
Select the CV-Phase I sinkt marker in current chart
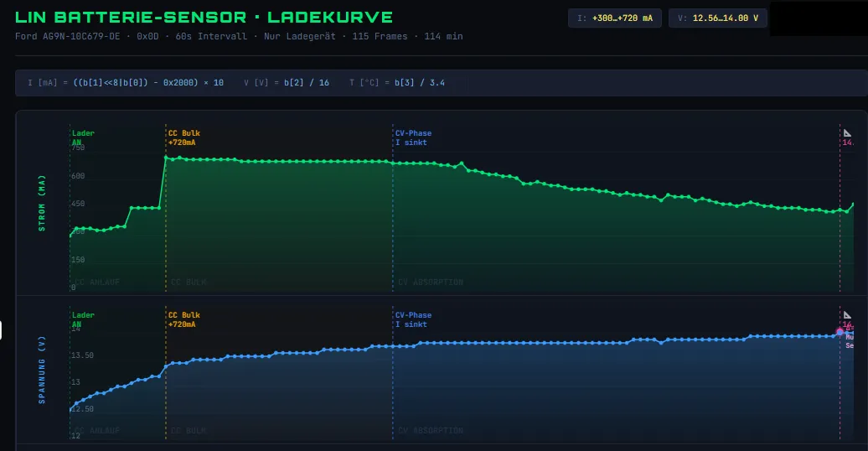[x=413, y=137]
